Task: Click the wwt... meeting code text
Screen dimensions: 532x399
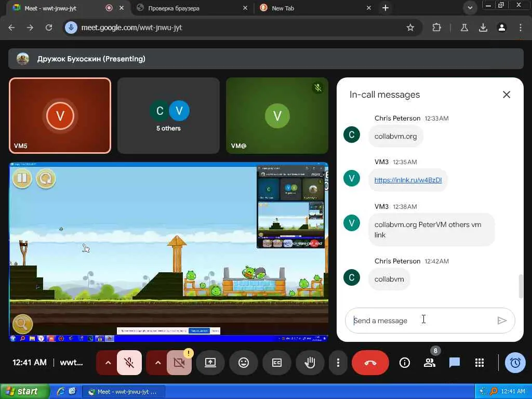Action: coord(71,363)
